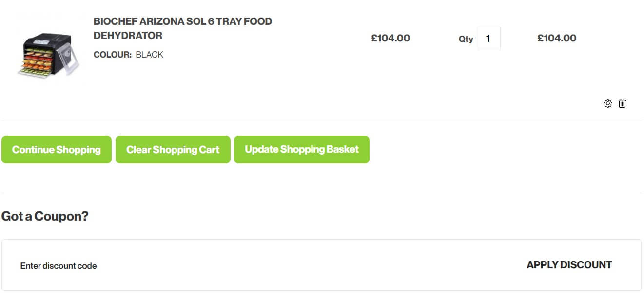Empty the basket with Clear Shopping Cart
The width and height of the screenshot is (644, 302).
click(173, 149)
